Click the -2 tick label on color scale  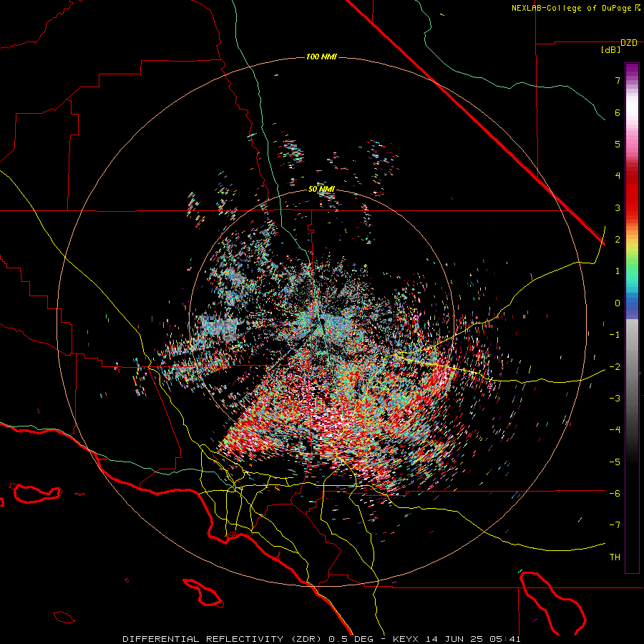point(615,367)
